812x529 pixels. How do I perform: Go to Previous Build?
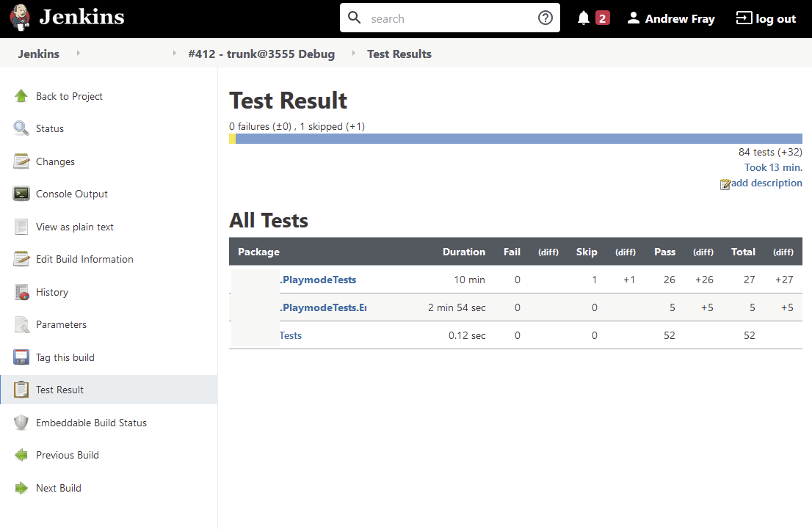click(x=68, y=455)
